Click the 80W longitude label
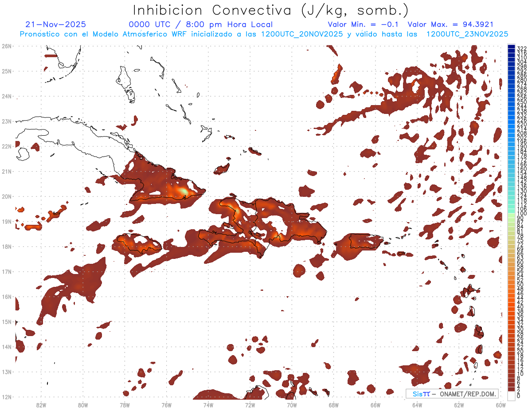The width and height of the screenshot is (532, 411). [83, 404]
